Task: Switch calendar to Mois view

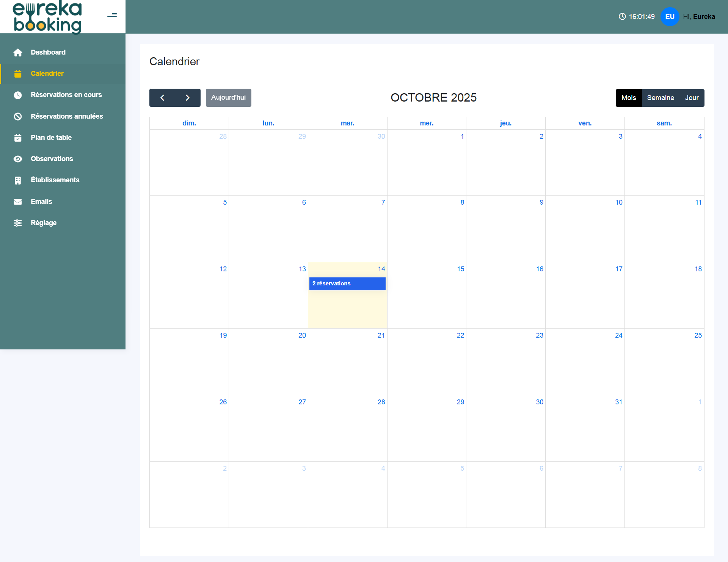Action: point(628,98)
